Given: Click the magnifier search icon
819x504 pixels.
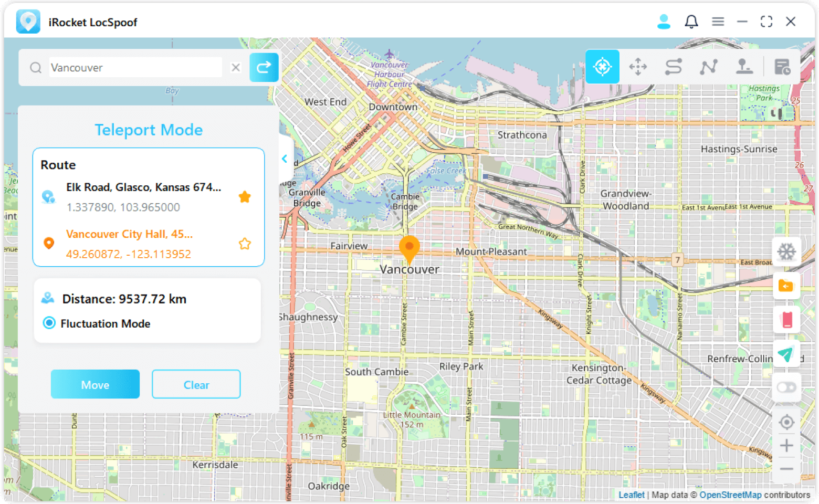Looking at the screenshot, I should tap(36, 68).
